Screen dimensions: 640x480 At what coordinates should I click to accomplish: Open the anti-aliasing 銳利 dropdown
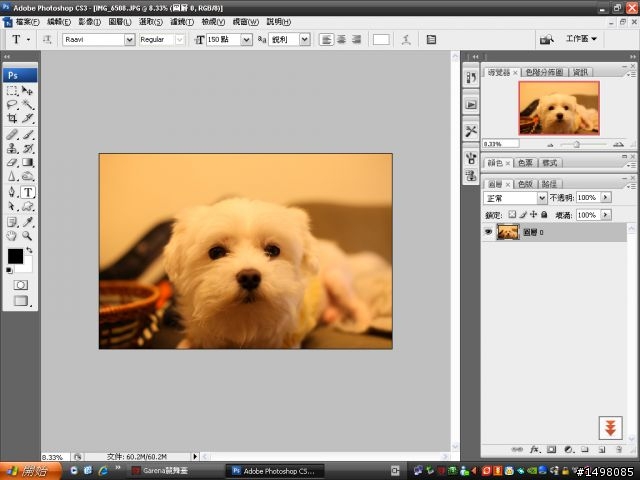click(x=304, y=40)
